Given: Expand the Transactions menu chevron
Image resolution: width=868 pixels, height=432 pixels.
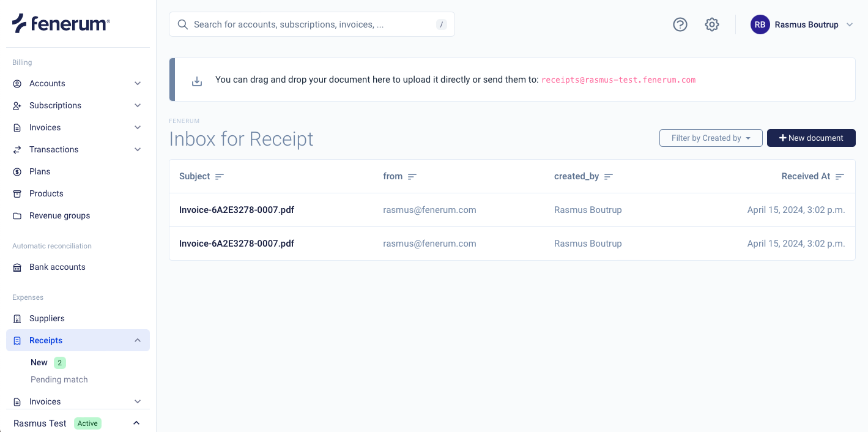Looking at the screenshot, I should click(138, 149).
